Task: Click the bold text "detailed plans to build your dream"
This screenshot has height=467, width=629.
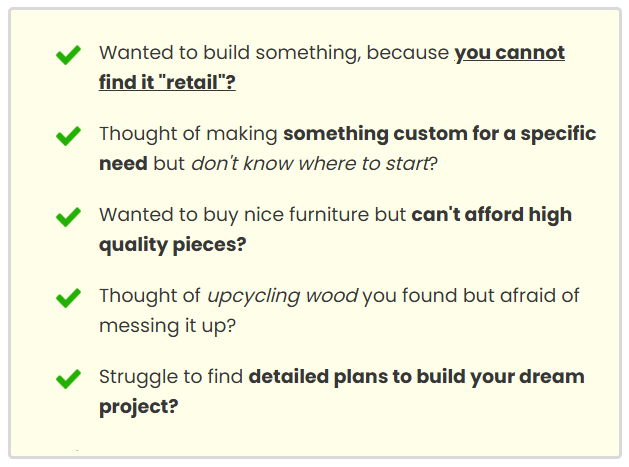Action: tap(416, 377)
